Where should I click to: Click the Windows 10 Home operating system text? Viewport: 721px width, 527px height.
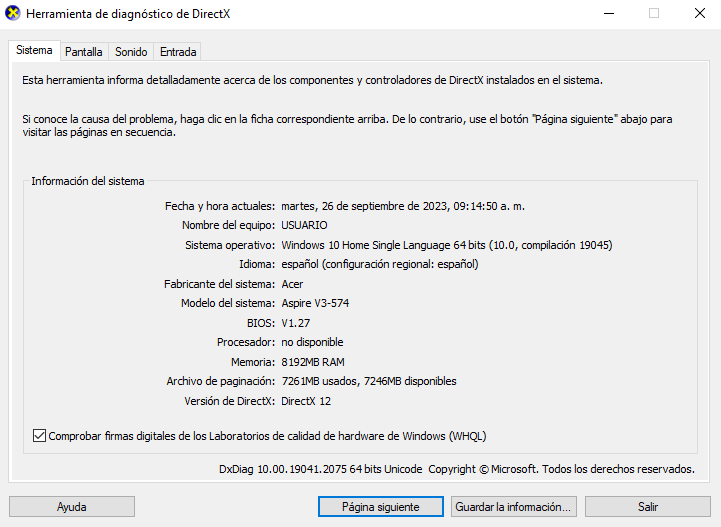(x=447, y=245)
